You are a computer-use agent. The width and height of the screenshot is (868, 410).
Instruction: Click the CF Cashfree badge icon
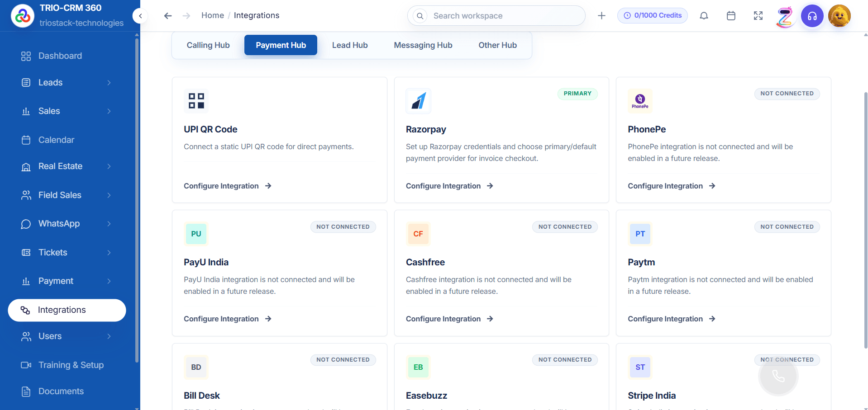tap(418, 234)
